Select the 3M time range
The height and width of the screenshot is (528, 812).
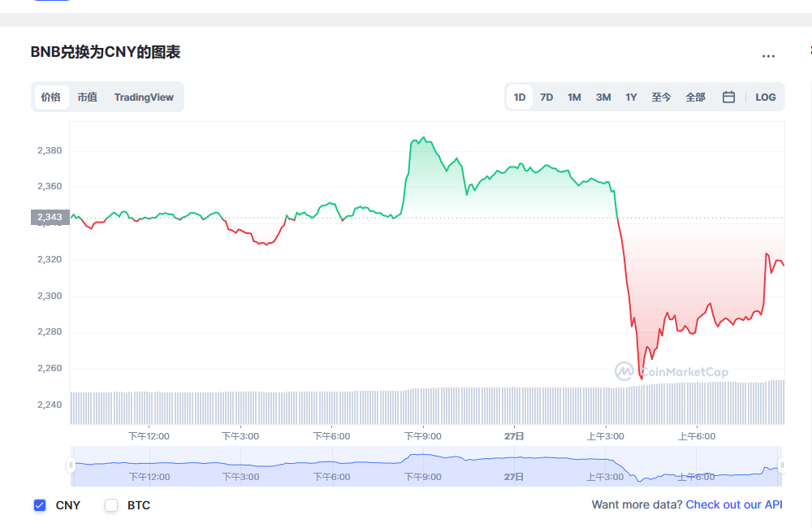click(603, 97)
